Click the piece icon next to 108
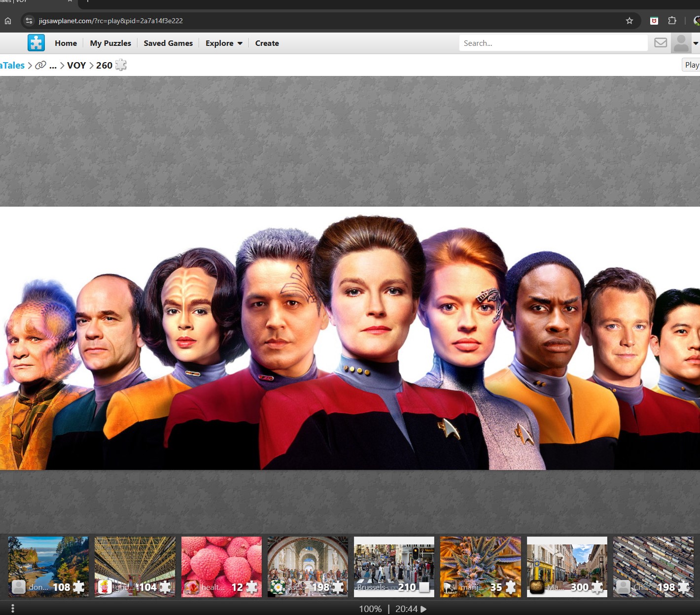 point(79,587)
